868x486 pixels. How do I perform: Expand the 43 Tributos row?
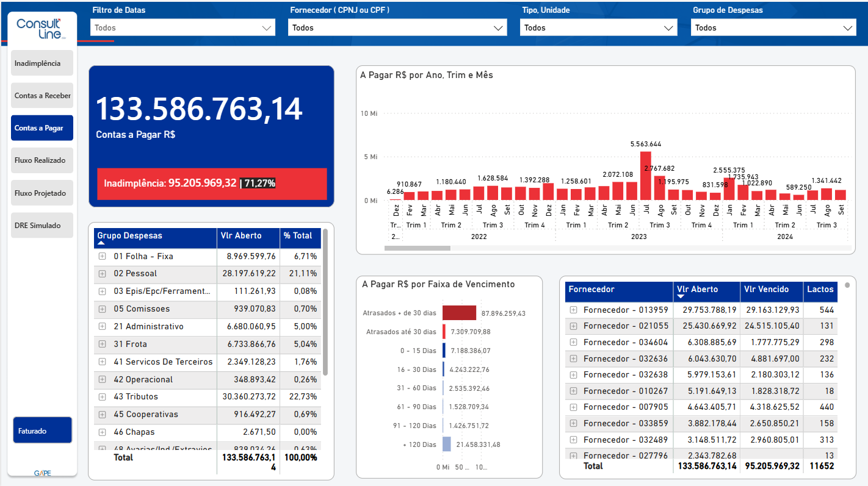coord(103,397)
